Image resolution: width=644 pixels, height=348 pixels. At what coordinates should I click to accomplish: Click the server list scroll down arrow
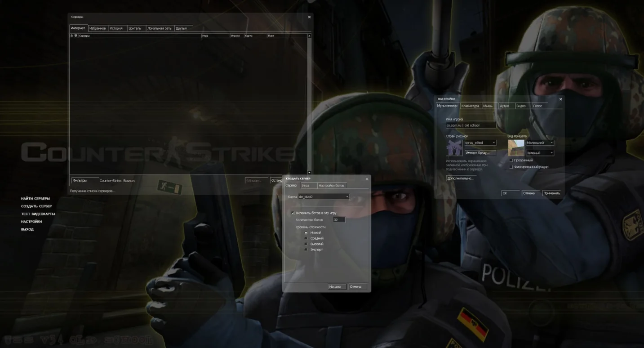(309, 172)
